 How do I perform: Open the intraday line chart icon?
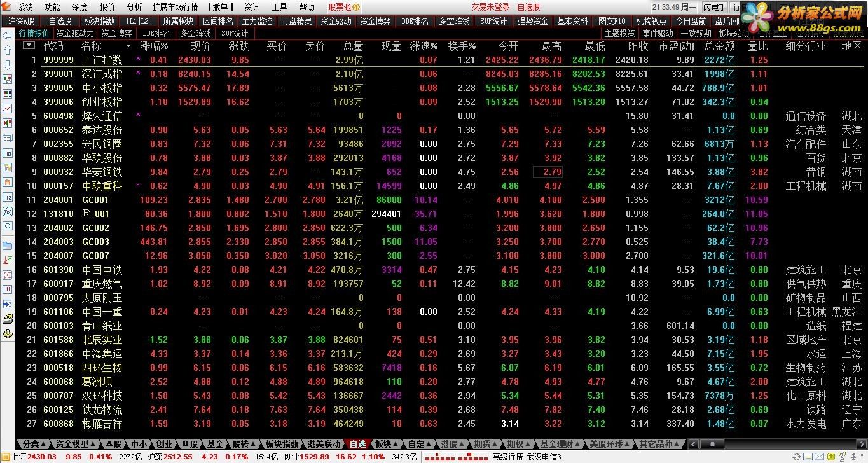7,109
